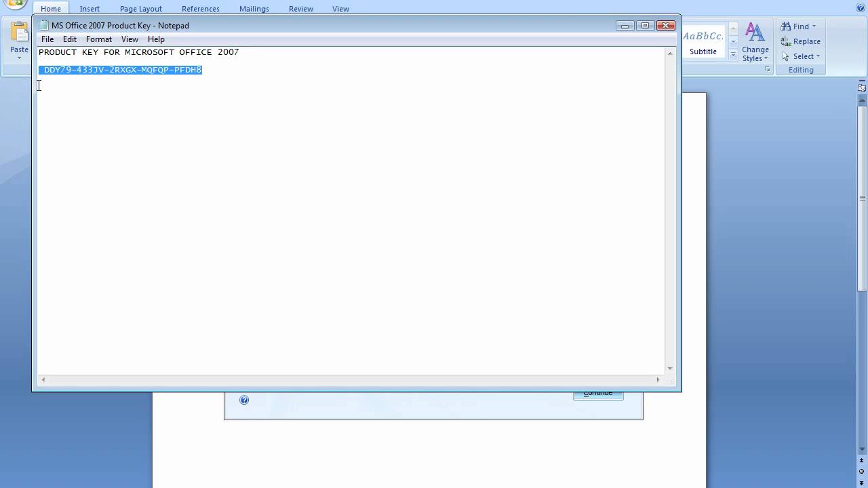Expand the Find dropdown arrow
868x488 pixels.
coord(814,26)
